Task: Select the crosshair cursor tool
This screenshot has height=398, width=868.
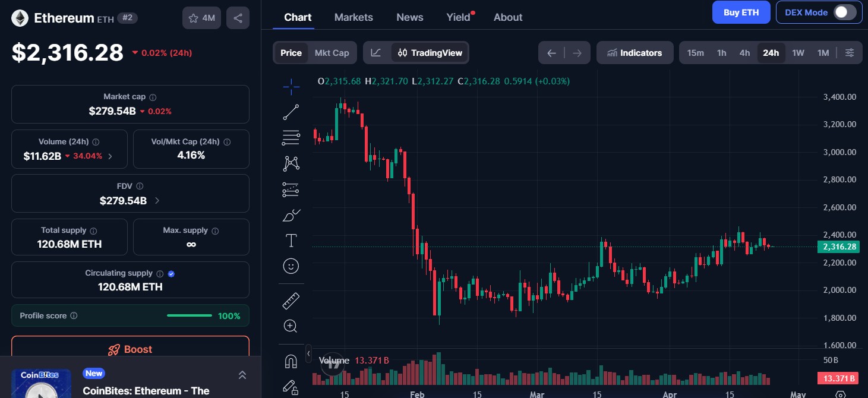Action: pyautogui.click(x=291, y=86)
